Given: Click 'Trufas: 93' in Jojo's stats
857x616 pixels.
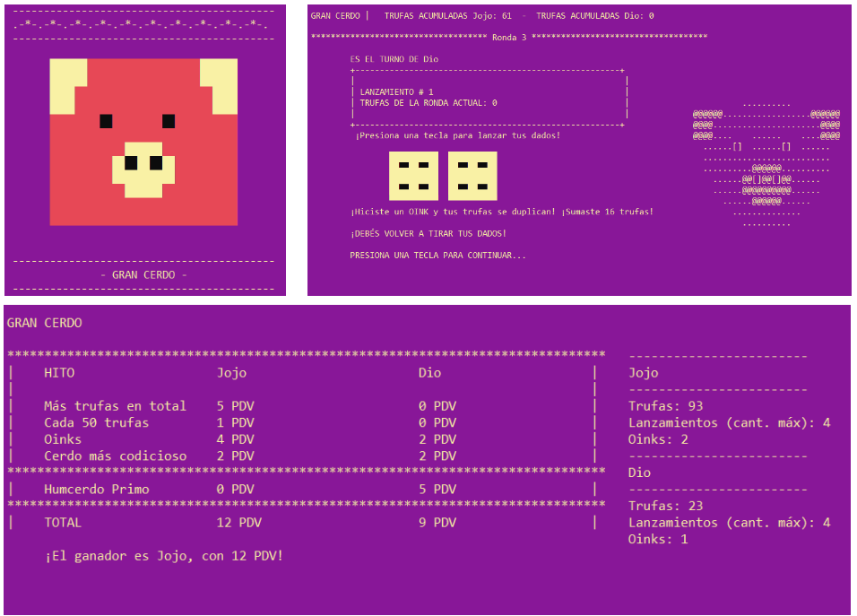Looking at the screenshot, I should click(665, 406).
